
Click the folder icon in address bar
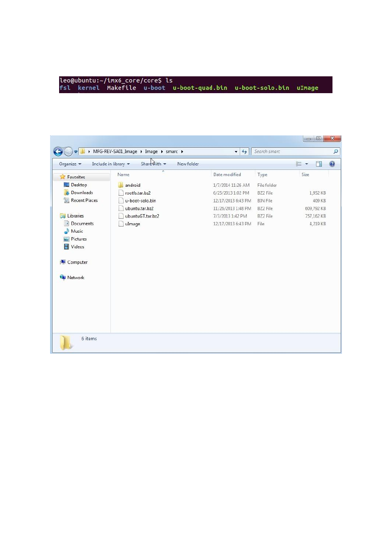click(83, 151)
